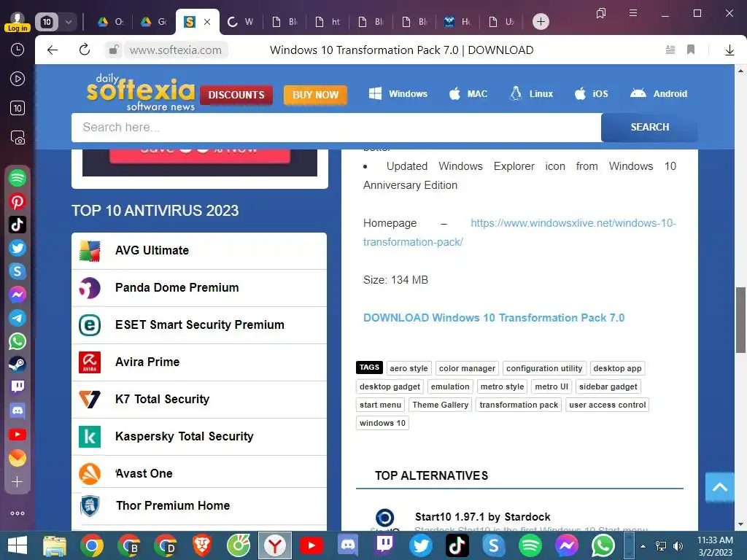Open the screenshot tool in sidebar
This screenshot has height=560, width=747.
(18, 138)
